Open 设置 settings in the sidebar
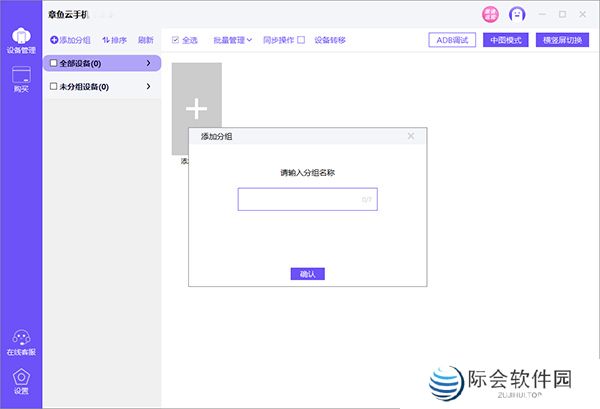 [x=21, y=381]
